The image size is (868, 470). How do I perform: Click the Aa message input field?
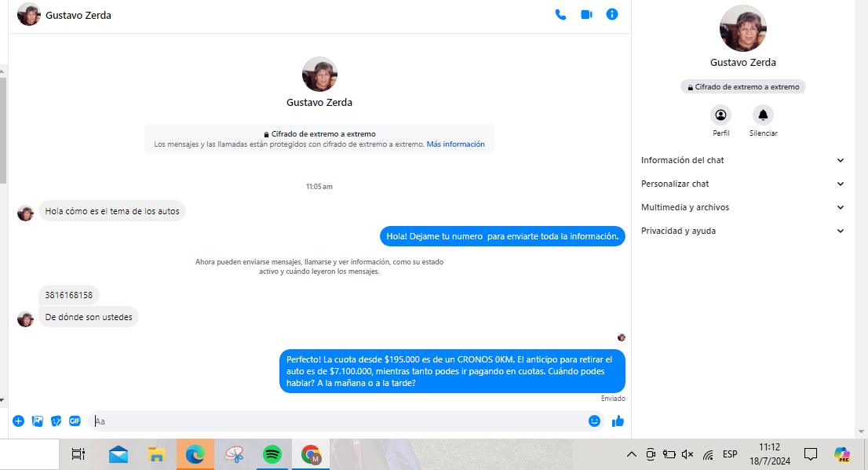coord(337,421)
